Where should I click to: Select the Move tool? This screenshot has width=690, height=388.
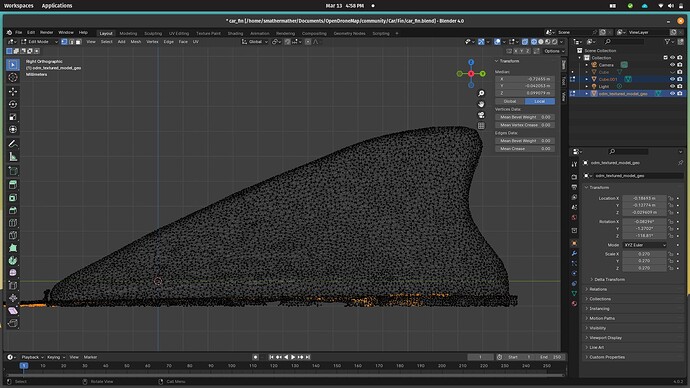point(13,92)
